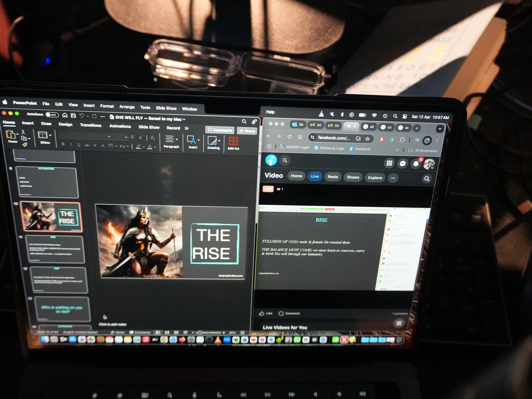
Task: Open the Drawing tools icon
Action: pos(212,140)
